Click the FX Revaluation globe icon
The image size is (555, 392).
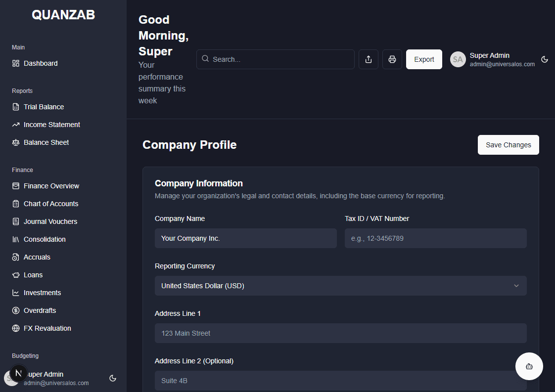pos(15,328)
